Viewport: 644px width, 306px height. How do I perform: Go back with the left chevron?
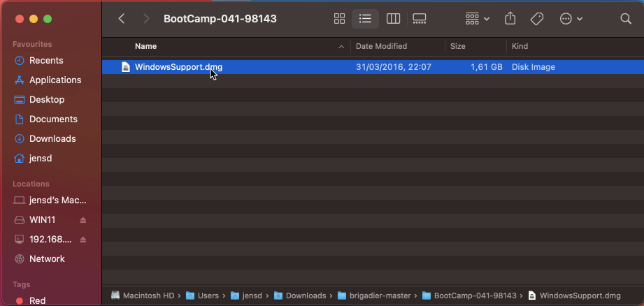point(122,18)
